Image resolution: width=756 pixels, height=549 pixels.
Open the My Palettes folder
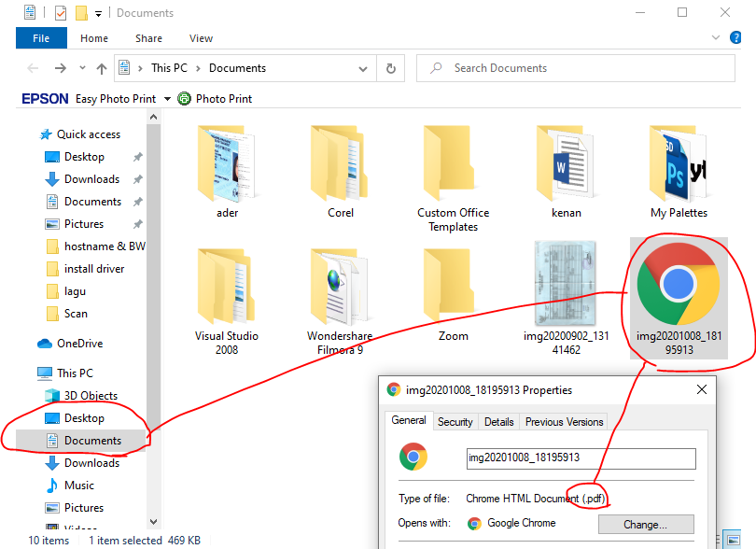679,171
